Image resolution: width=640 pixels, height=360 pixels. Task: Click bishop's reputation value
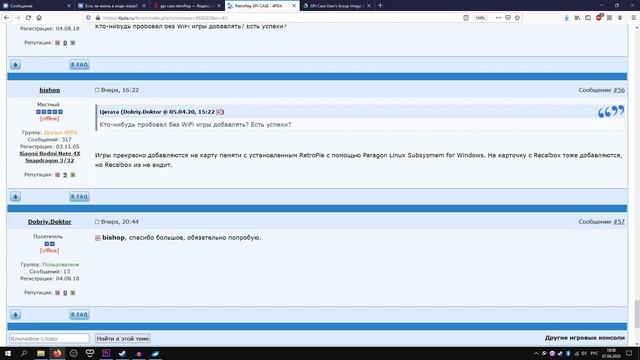pyautogui.click(x=65, y=175)
